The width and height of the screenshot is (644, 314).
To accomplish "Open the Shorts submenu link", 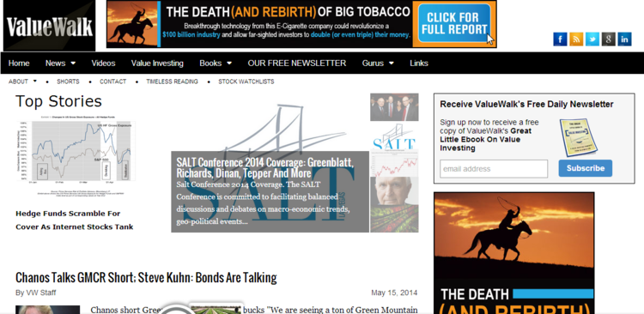I will click(x=68, y=82).
